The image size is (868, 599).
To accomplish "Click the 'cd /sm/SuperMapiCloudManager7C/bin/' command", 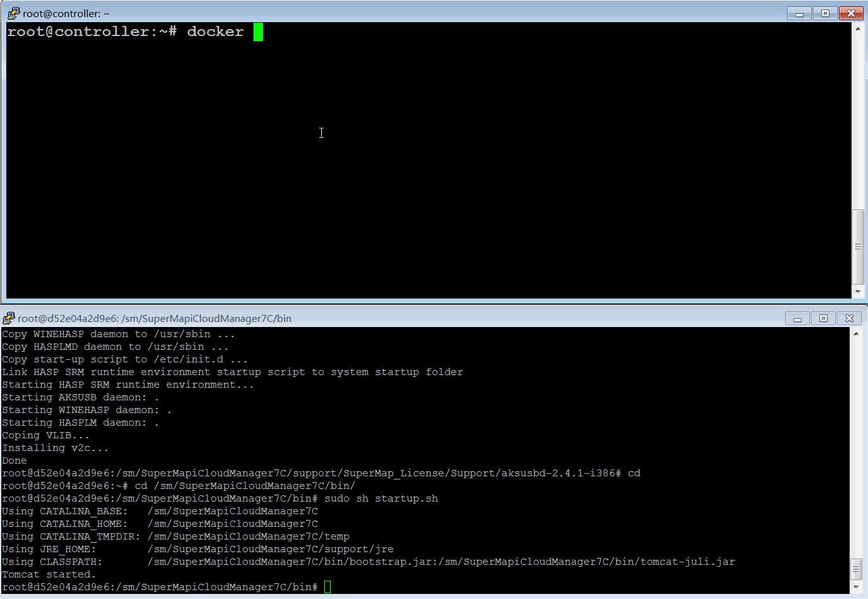I will pos(245,486).
